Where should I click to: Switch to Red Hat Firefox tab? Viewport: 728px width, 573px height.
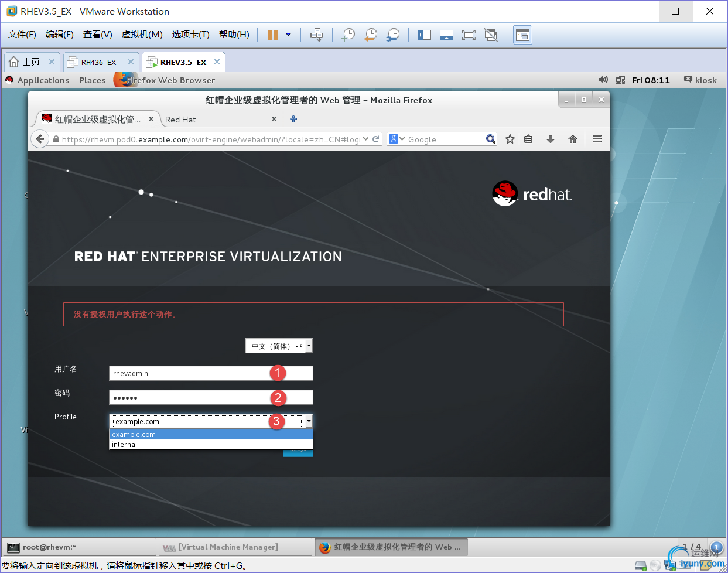tap(221, 119)
